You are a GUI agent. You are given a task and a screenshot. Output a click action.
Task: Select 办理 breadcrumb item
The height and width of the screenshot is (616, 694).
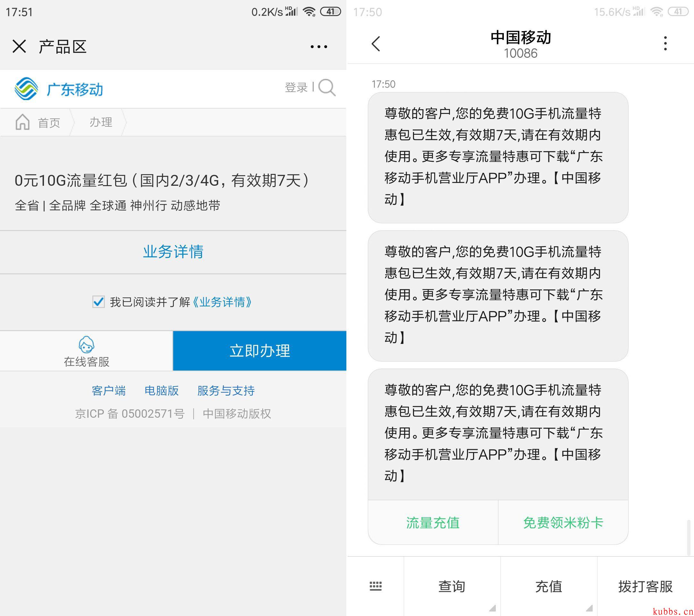(x=101, y=122)
